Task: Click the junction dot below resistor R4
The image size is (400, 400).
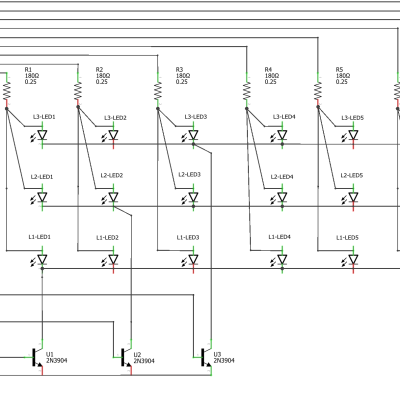Action: tap(247, 108)
